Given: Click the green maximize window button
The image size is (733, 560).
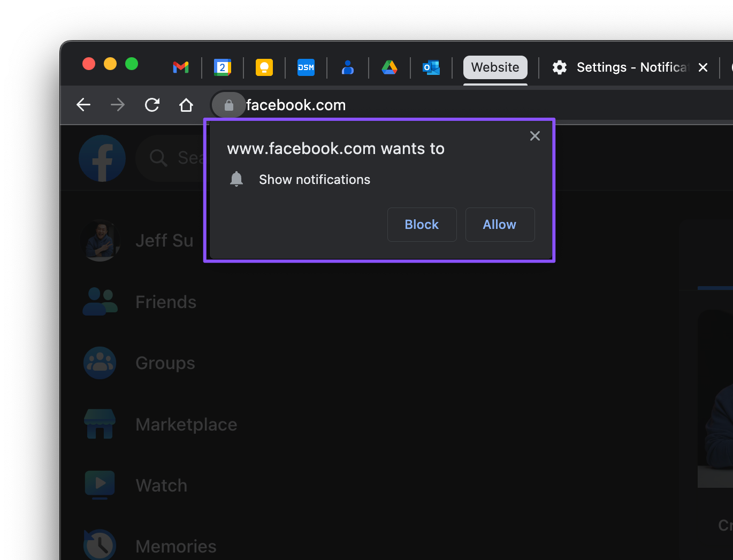Looking at the screenshot, I should click(x=132, y=64).
